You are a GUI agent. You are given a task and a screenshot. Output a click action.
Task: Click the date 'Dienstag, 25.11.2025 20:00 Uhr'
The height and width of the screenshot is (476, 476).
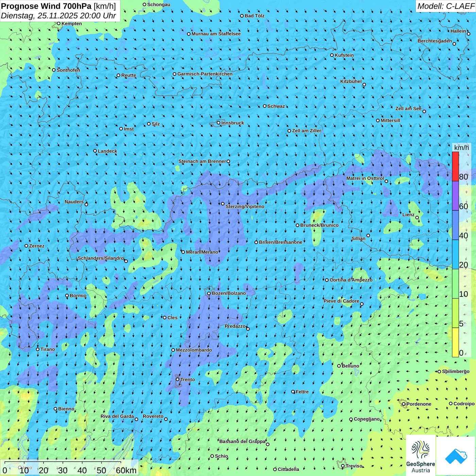58,16
